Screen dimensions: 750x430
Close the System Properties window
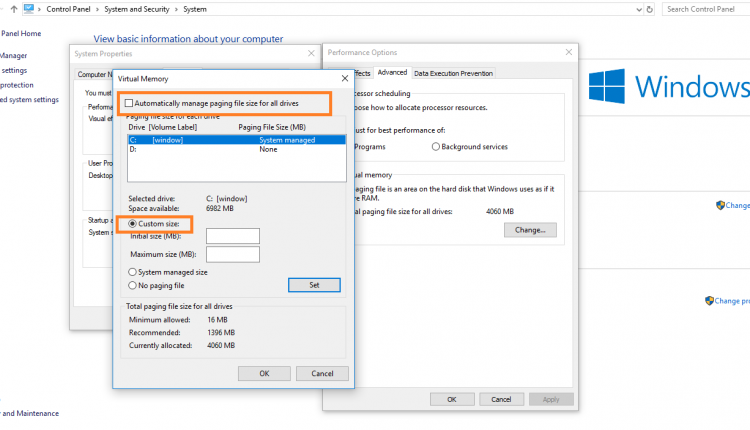(x=311, y=53)
